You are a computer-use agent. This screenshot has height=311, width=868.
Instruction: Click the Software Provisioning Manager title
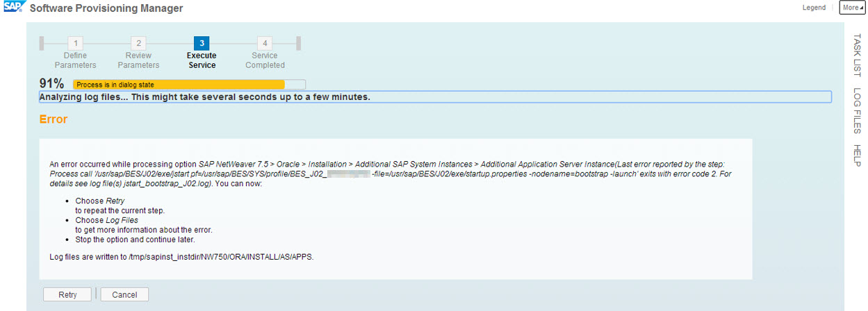tap(107, 8)
